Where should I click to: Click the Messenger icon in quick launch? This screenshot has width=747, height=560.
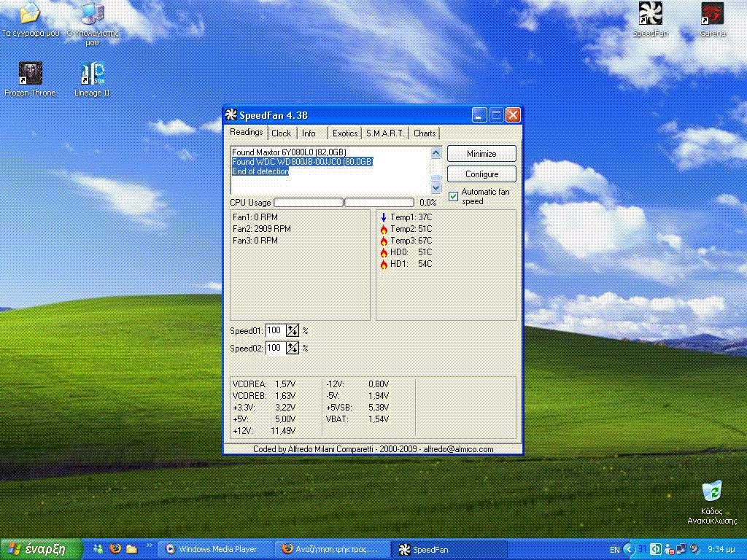point(98,549)
